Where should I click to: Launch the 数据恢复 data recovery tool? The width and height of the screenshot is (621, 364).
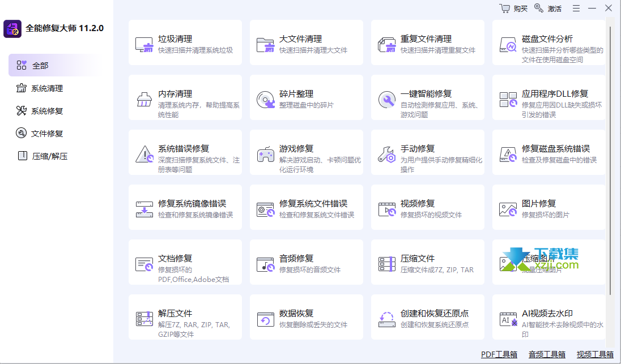[306, 317]
